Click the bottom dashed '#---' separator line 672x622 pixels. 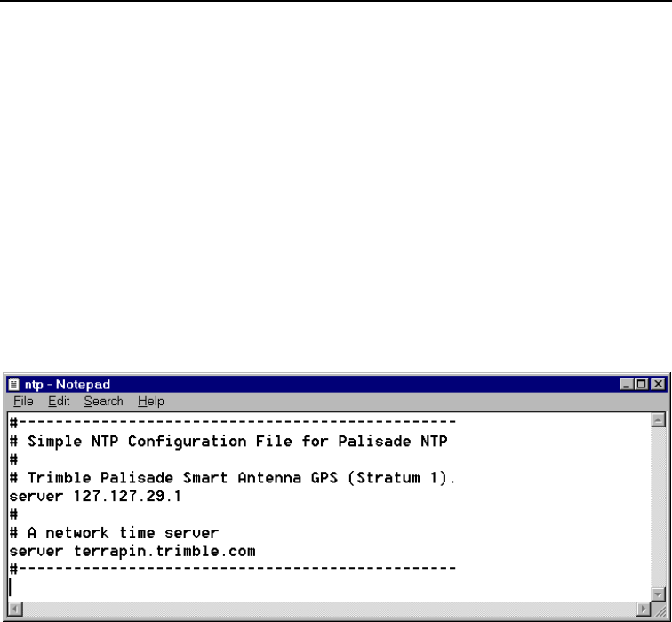click(233, 569)
